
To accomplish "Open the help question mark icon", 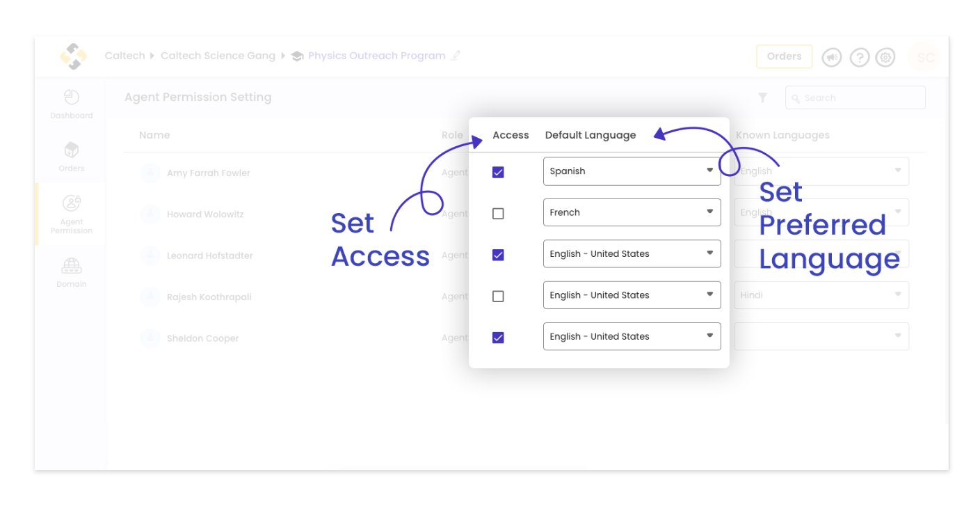I will tap(860, 57).
